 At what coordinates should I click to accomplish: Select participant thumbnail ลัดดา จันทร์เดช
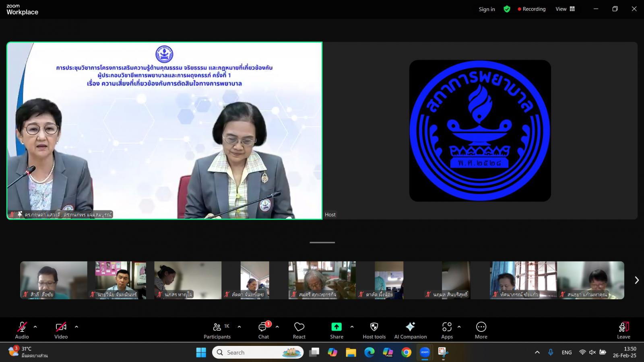(x=255, y=280)
